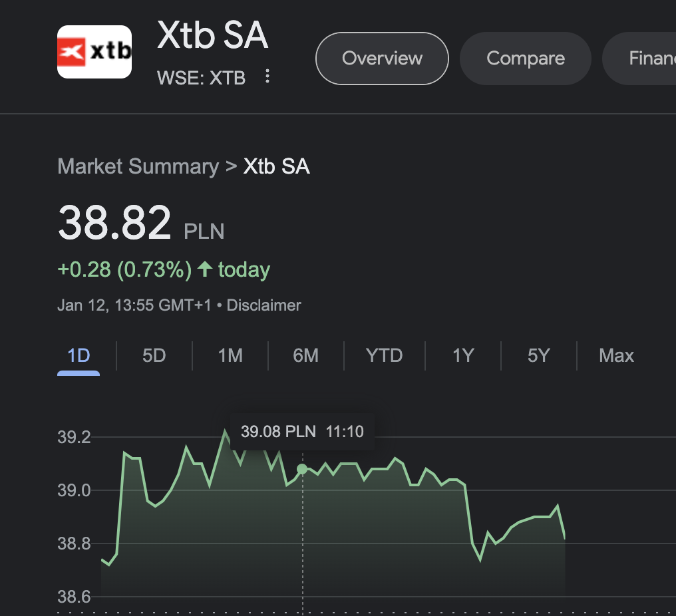This screenshot has height=616, width=676.
Task: Show the Max chart range
Action: click(616, 355)
